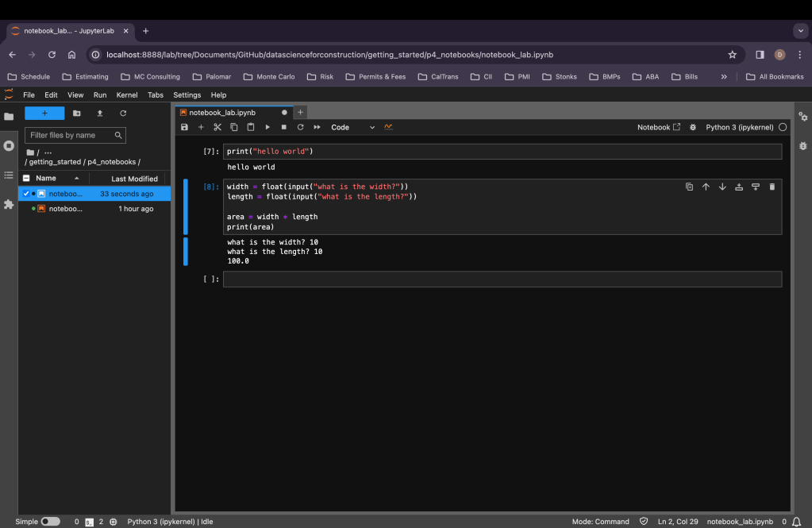Open the Table of Contents sidebar panel
This screenshot has width=812, height=528.
click(x=9, y=175)
